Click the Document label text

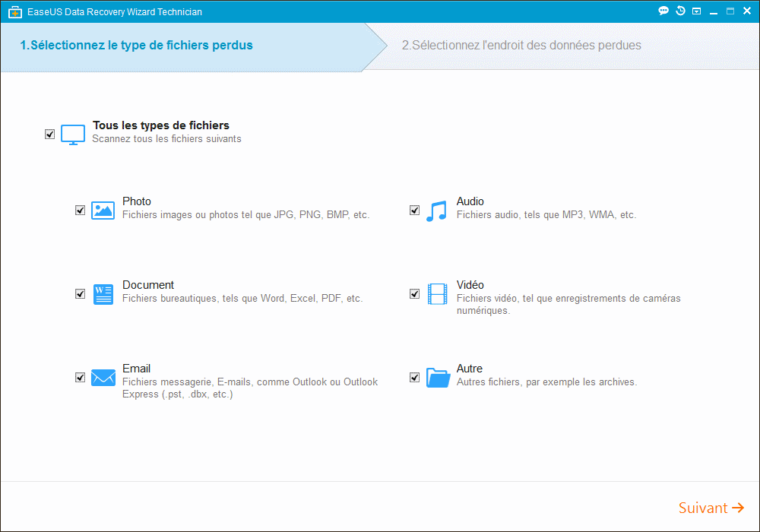[x=148, y=285]
